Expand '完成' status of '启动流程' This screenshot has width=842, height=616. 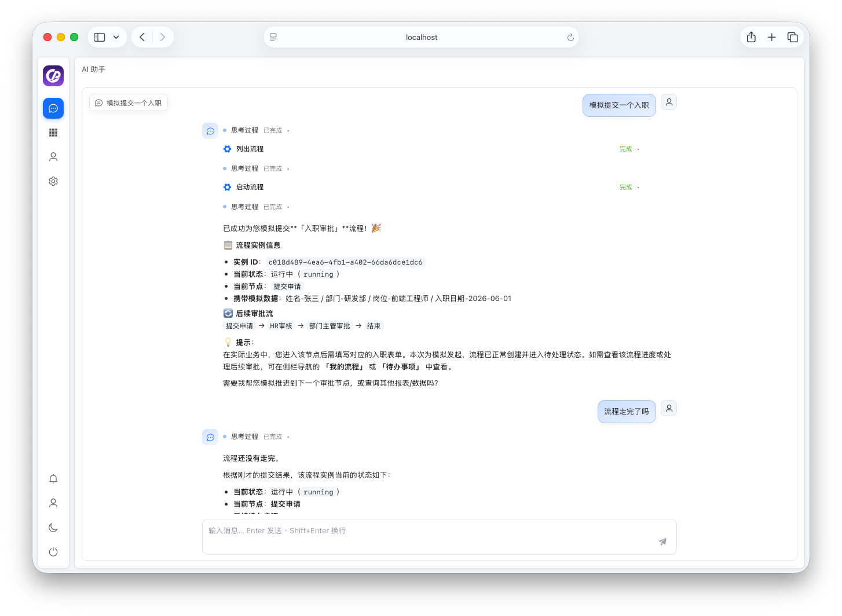coord(629,187)
